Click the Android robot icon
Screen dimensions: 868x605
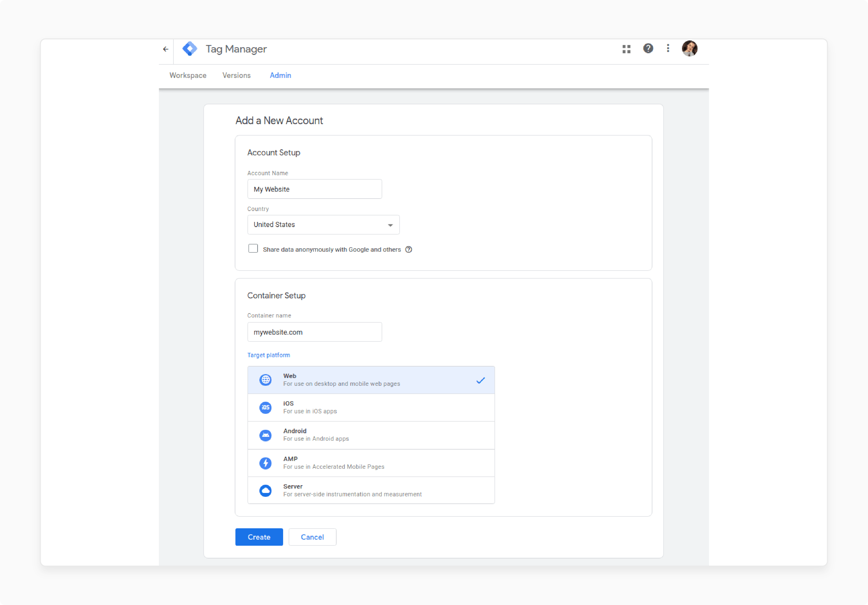[265, 435]
